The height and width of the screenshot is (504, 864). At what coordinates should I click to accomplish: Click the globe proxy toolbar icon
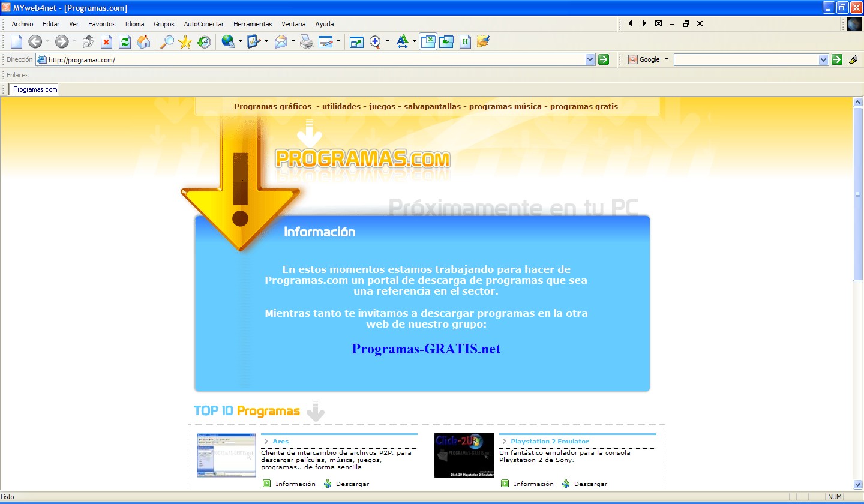228,42
